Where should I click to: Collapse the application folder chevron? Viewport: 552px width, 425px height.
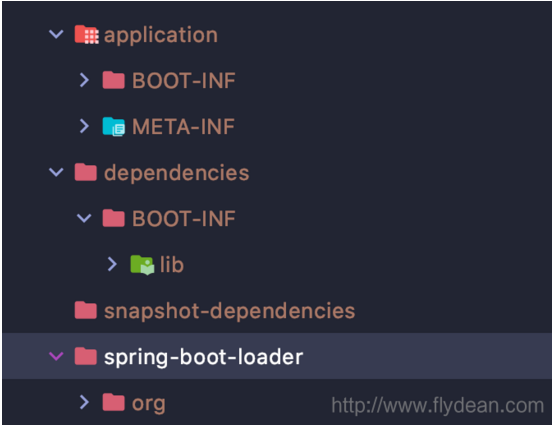tap(56, 34)
